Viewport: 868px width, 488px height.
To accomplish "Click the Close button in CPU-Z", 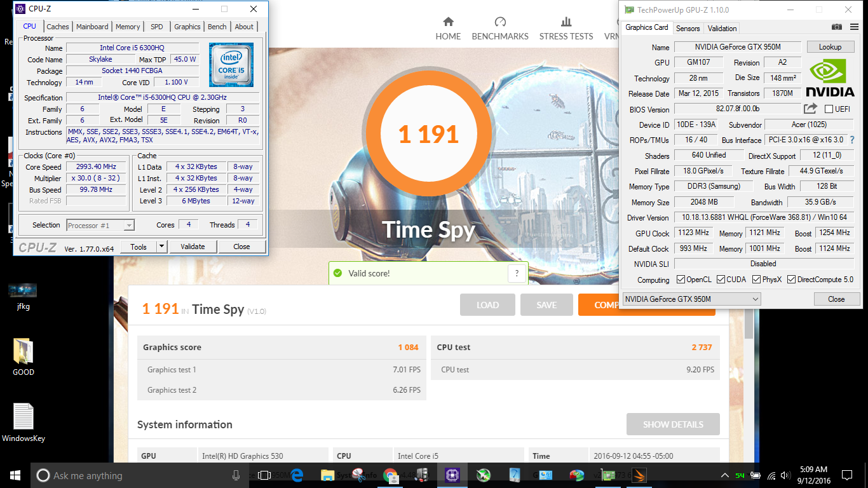I will (241, 247).
